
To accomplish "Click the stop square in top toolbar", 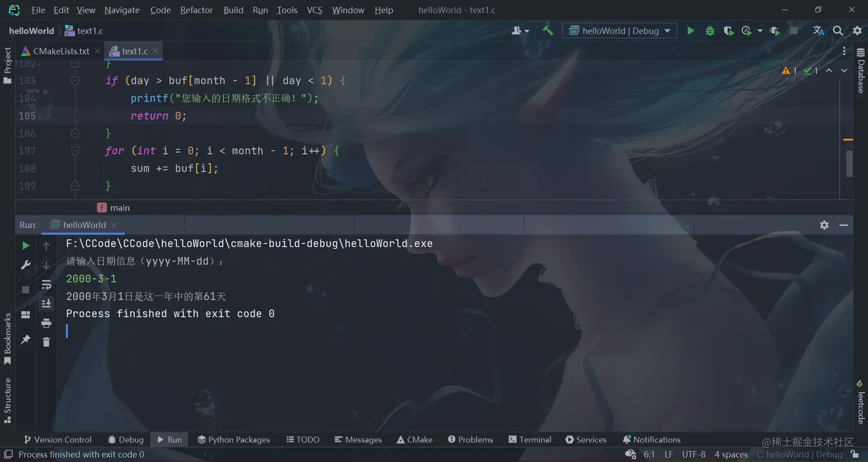I will [x=794, y=30].
